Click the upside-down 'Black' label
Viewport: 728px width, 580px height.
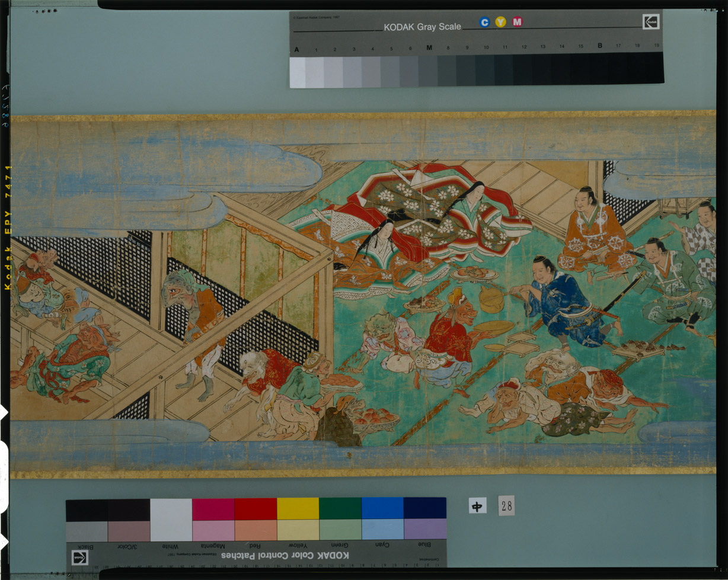click(x=87, y=546)
